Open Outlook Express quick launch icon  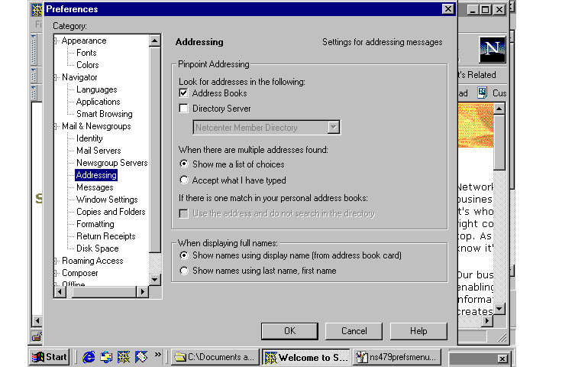pyautogui.click(x=106, y=357)
